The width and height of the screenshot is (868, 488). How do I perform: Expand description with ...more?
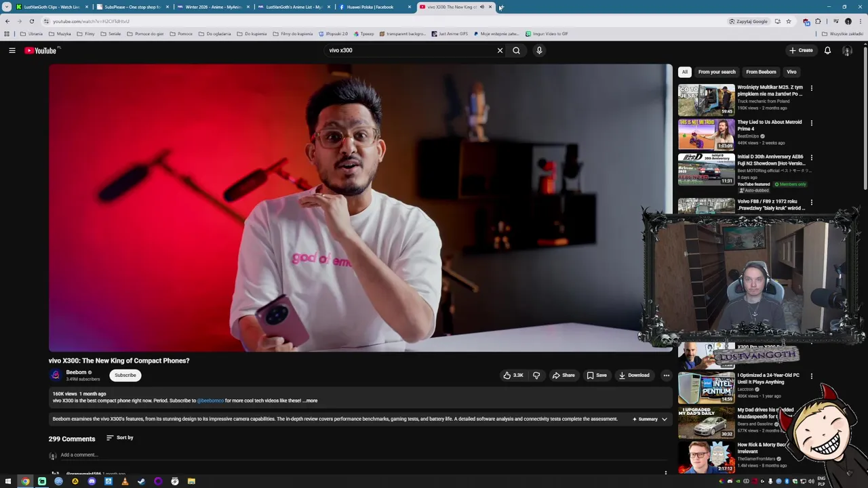pos(311,401)
